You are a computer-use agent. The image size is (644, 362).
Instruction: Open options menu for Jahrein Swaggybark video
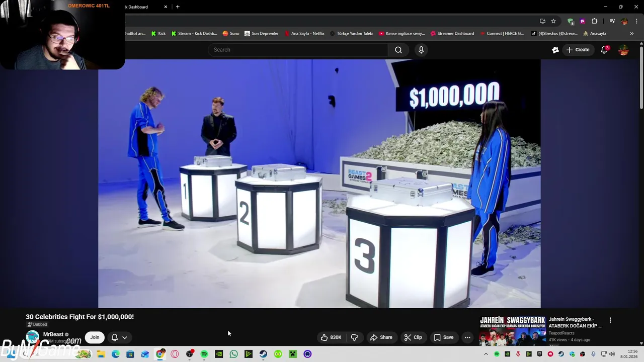(x=610, y=320)
